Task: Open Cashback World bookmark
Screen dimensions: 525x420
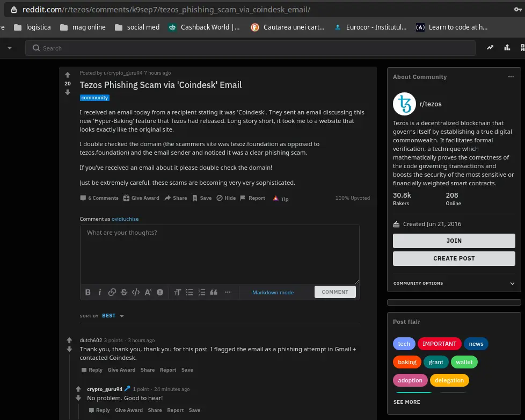Action: pos(204,27)
